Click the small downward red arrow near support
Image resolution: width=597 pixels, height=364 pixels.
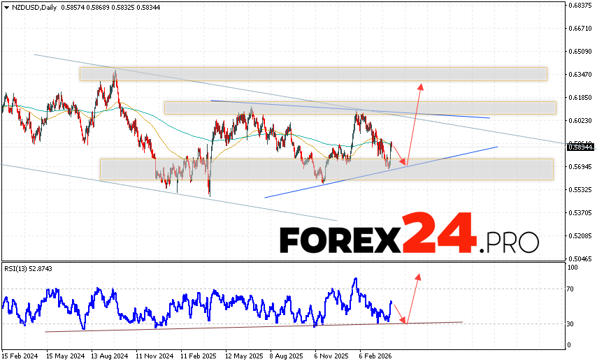click(403, 163)
